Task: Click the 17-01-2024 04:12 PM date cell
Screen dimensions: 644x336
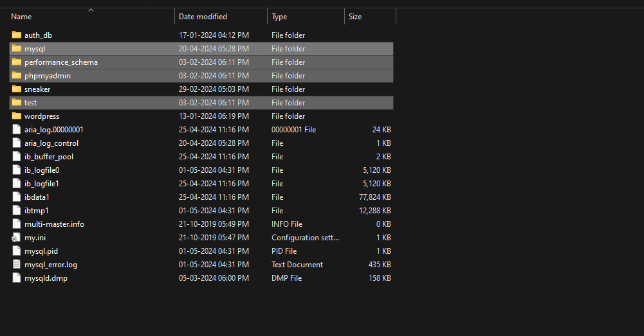Action: point(214,35)
